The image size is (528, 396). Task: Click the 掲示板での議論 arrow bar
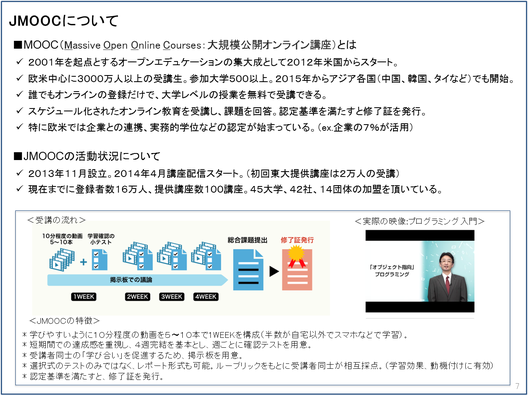(x=137, y=280)
